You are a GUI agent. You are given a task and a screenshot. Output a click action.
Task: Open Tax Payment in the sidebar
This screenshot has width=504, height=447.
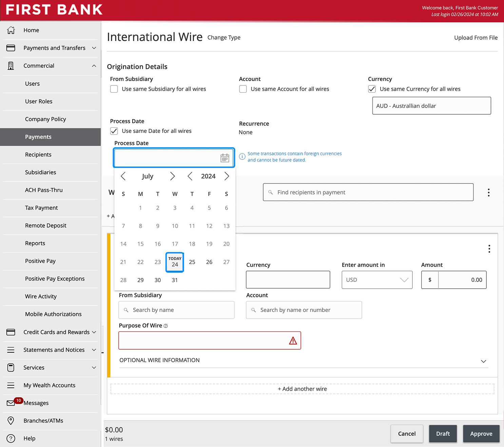pos(41,208)
